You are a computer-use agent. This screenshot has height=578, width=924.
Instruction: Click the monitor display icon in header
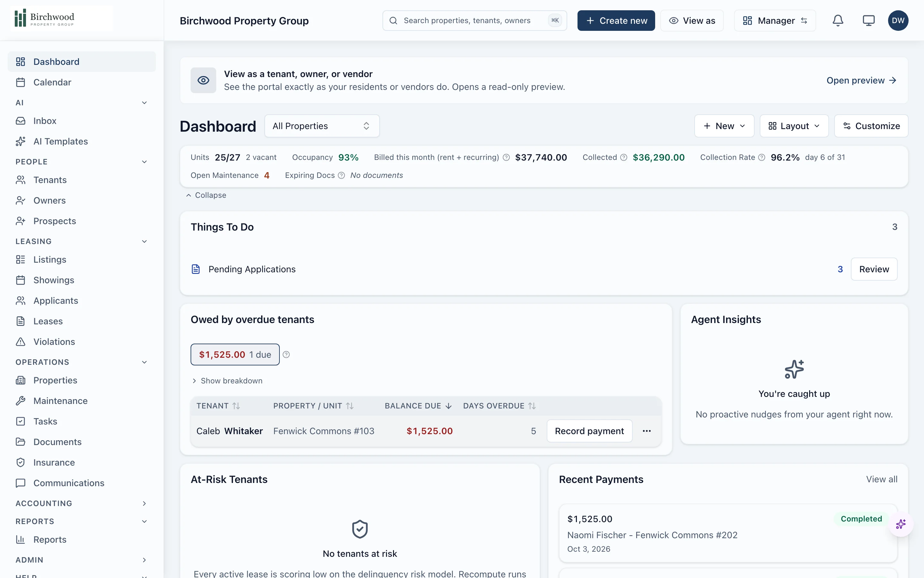[x=868, y=21]
